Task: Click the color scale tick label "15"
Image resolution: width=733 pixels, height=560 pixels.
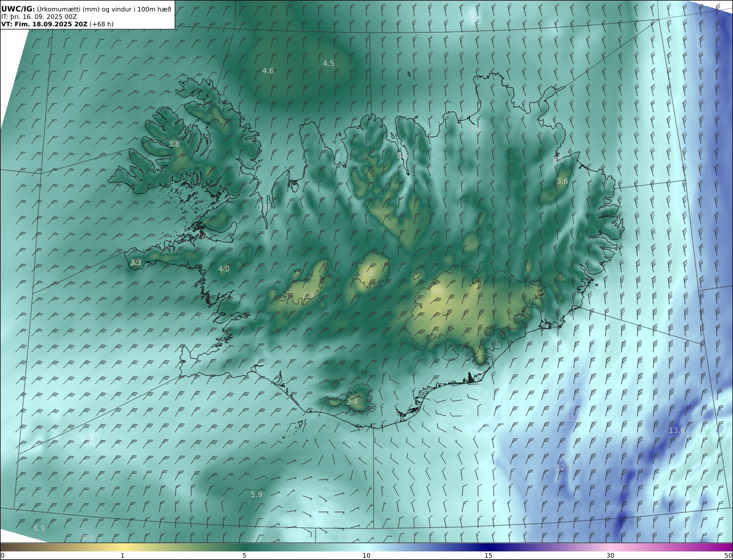Action: (x=488, y=555)
